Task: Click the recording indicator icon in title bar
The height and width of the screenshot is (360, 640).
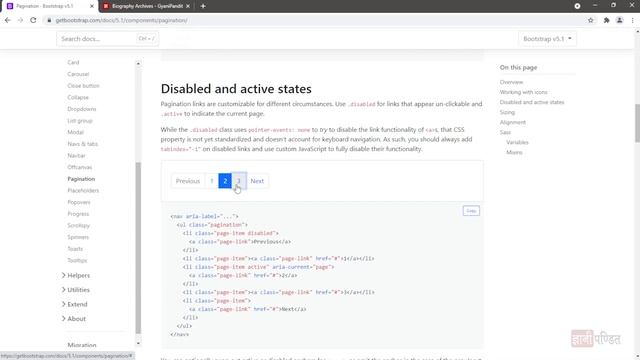Action: [577, 6]
